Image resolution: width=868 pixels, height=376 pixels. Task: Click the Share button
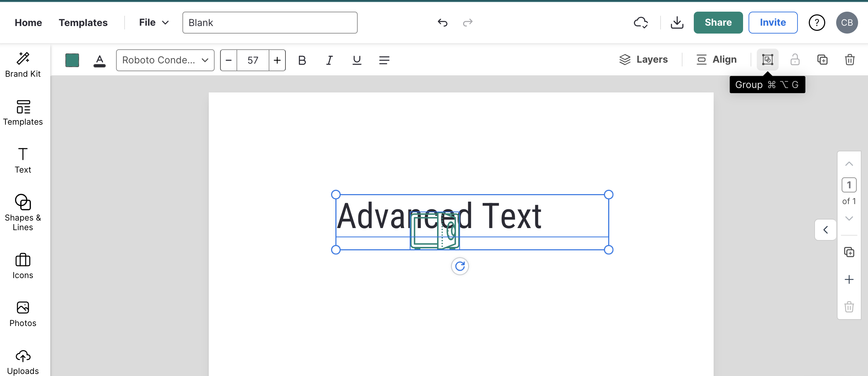tap(718, 23)
